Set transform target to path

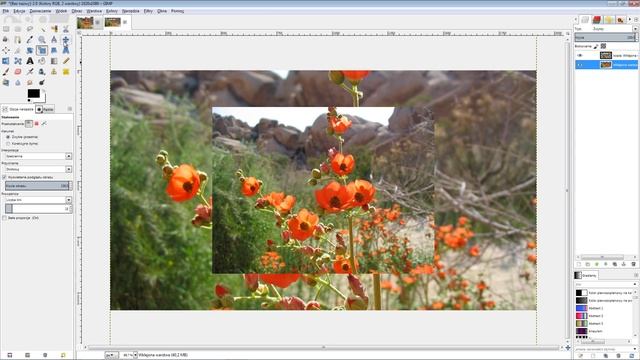coord(44,124)
